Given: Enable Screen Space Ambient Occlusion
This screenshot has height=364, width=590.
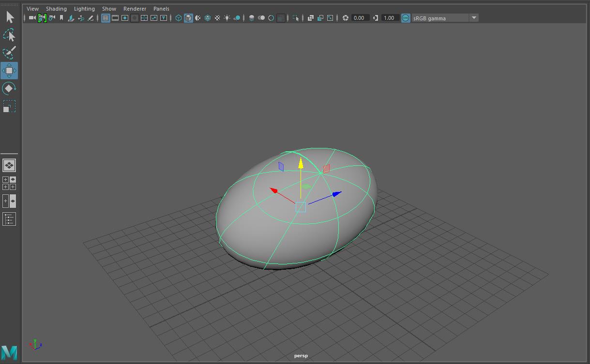Looking at the screenshot, I should pos(252,18).
